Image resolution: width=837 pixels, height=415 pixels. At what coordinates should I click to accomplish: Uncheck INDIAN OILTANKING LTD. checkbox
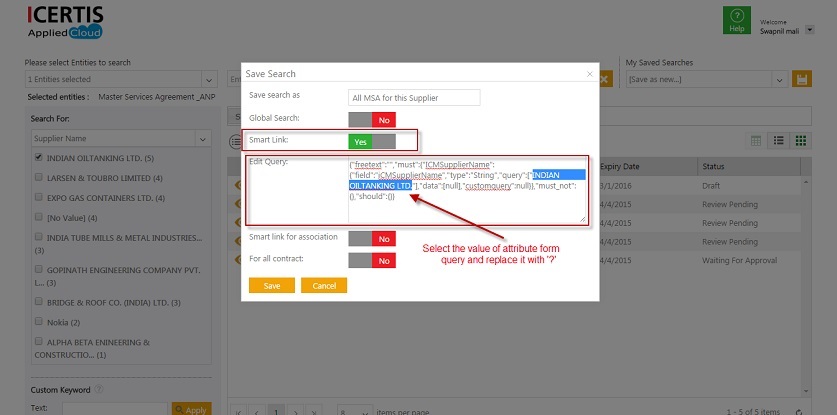38,157
